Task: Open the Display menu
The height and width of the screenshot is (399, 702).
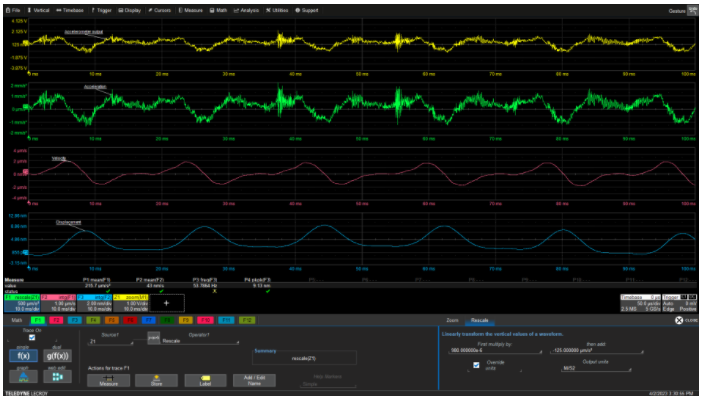Action: [130, 10]
